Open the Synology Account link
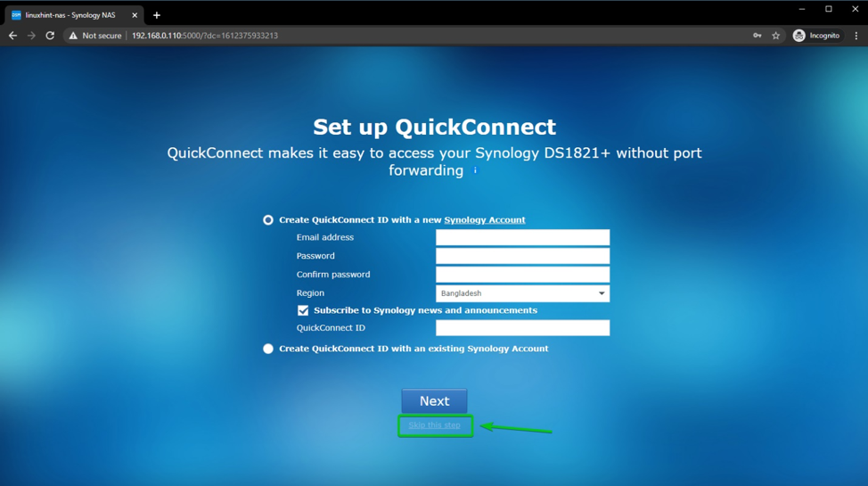 coord(485,220)
